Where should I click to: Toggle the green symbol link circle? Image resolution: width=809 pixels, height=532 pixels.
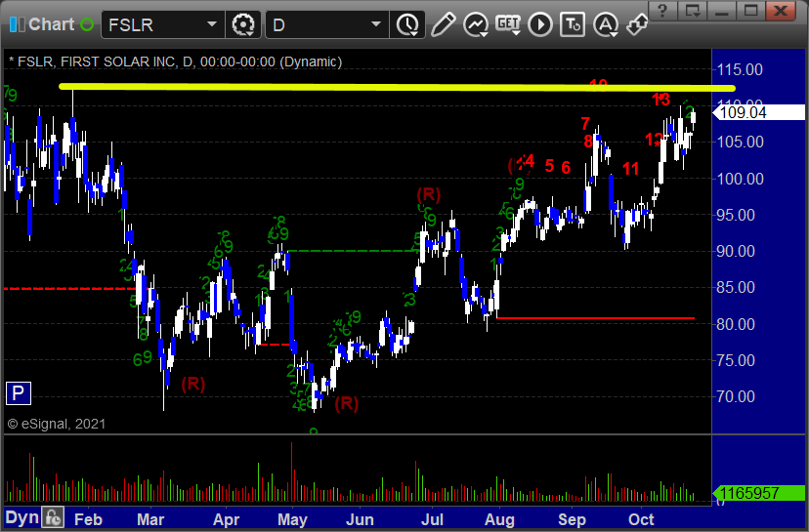pos(87,24)
